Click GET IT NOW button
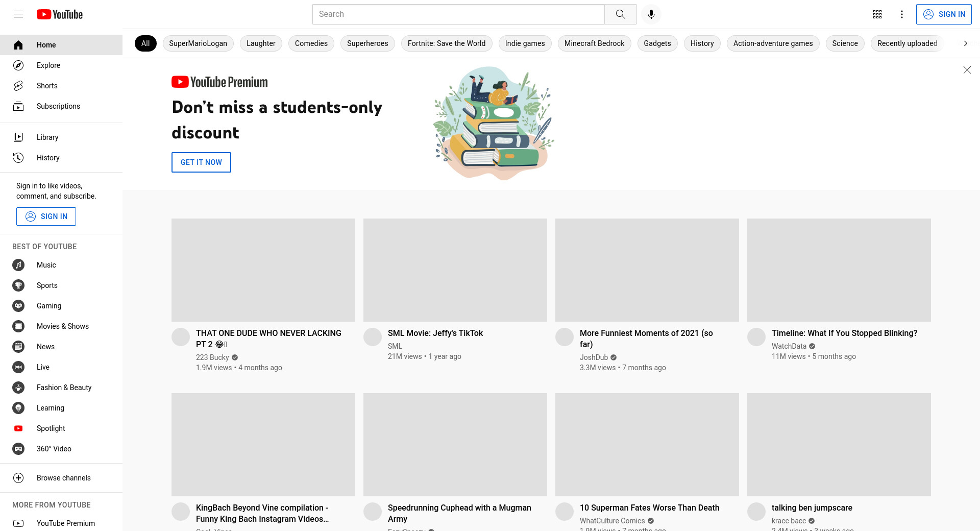This screenshot has width=980, height=531. [x=201, y=162]
